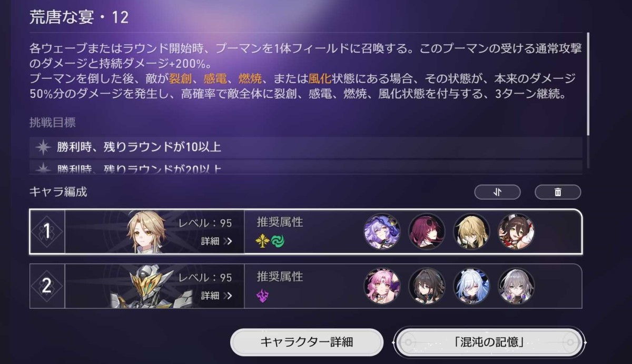The image size is (632, 364).
Task: Select the blue-haired character in team 2
Action: [x=471, y=286]
